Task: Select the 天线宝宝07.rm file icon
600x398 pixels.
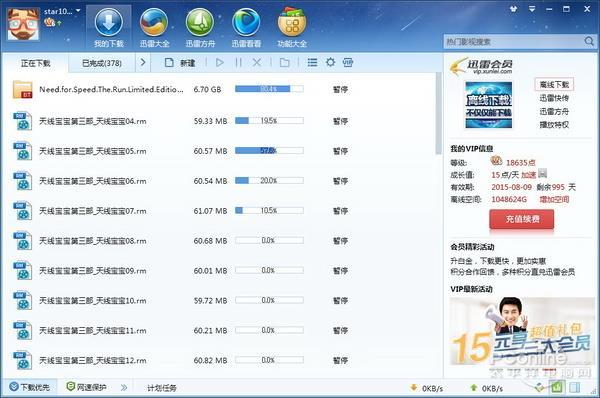Action: (22, 211)
